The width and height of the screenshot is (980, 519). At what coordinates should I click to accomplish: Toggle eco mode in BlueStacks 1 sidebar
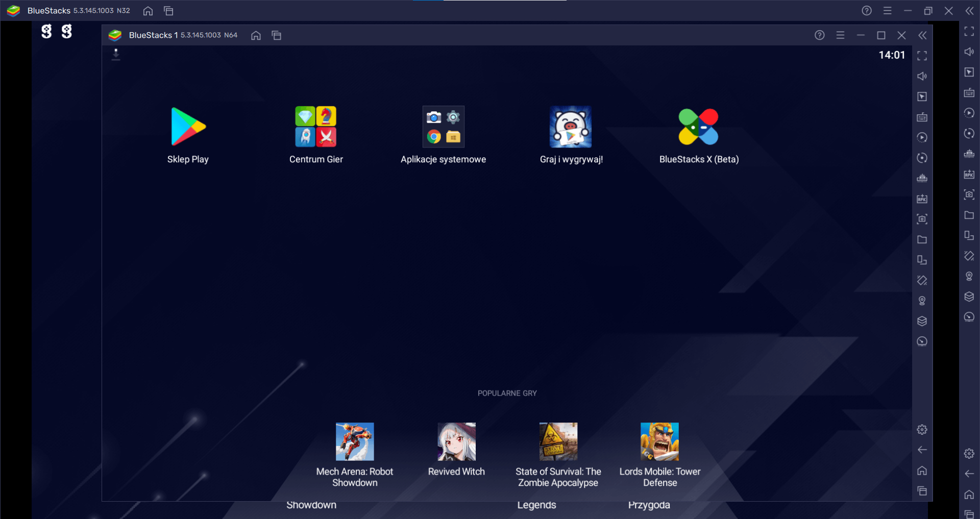pos(922,341)
